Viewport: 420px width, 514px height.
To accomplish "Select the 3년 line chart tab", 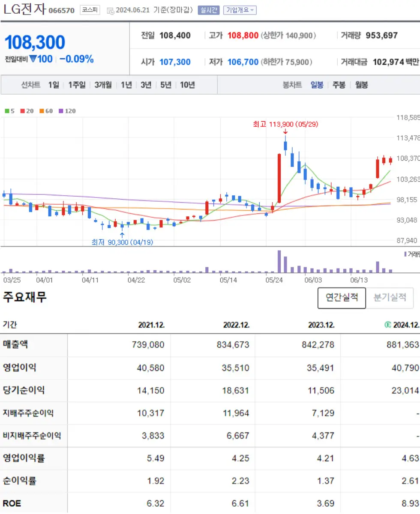I will click(x=146, y=85).
